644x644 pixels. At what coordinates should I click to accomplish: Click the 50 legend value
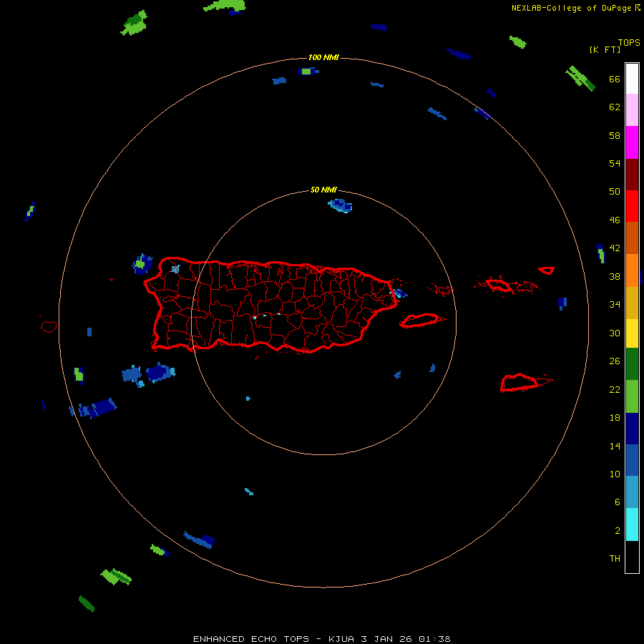(x=615, y=191)
